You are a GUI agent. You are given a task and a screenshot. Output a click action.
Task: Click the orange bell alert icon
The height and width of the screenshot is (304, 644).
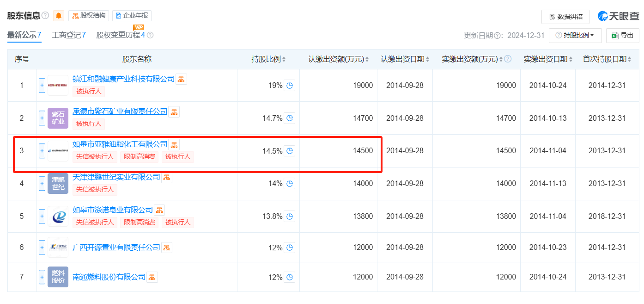coord(59,16)
